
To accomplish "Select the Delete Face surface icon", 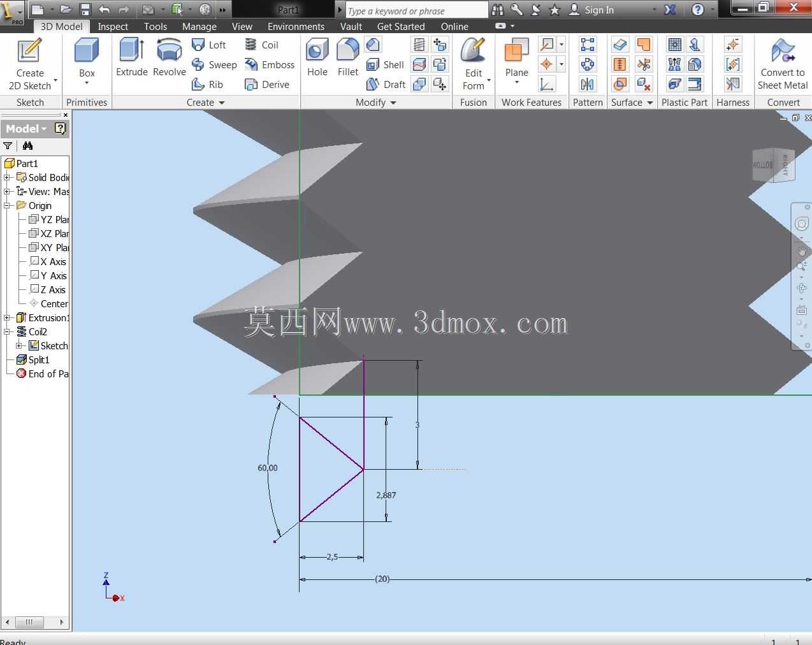I will click(x=644, y=84).
